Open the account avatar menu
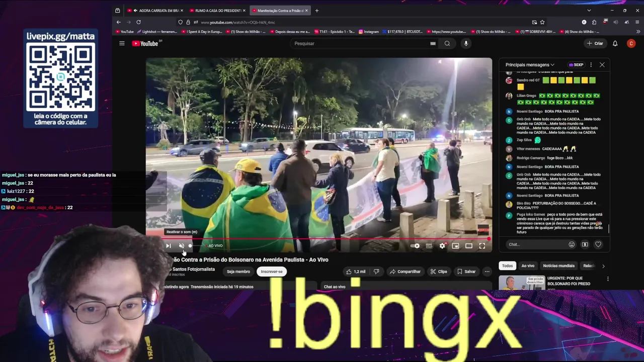 coord(631,43)
